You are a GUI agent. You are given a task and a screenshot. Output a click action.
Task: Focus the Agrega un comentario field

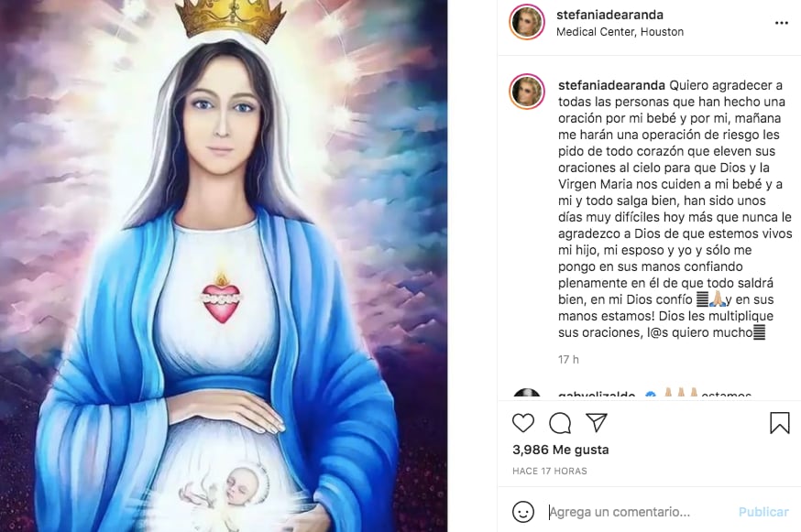(x=640, y=512)
